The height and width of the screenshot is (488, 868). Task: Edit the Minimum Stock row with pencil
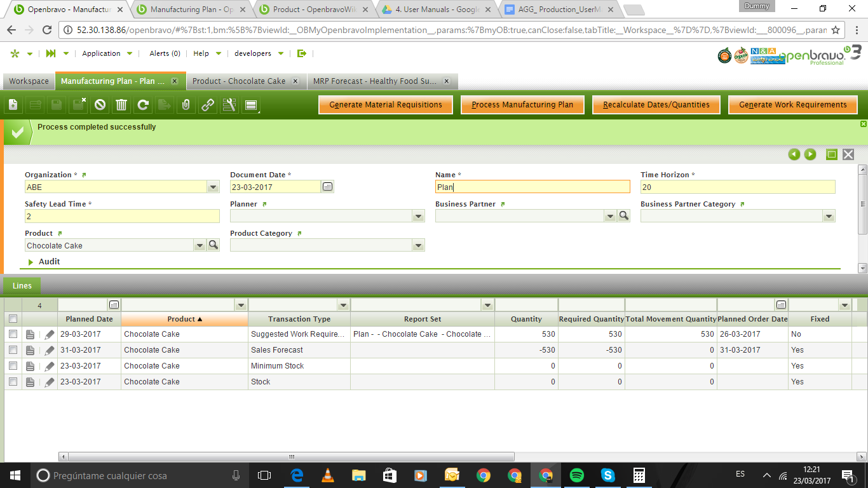50,366
